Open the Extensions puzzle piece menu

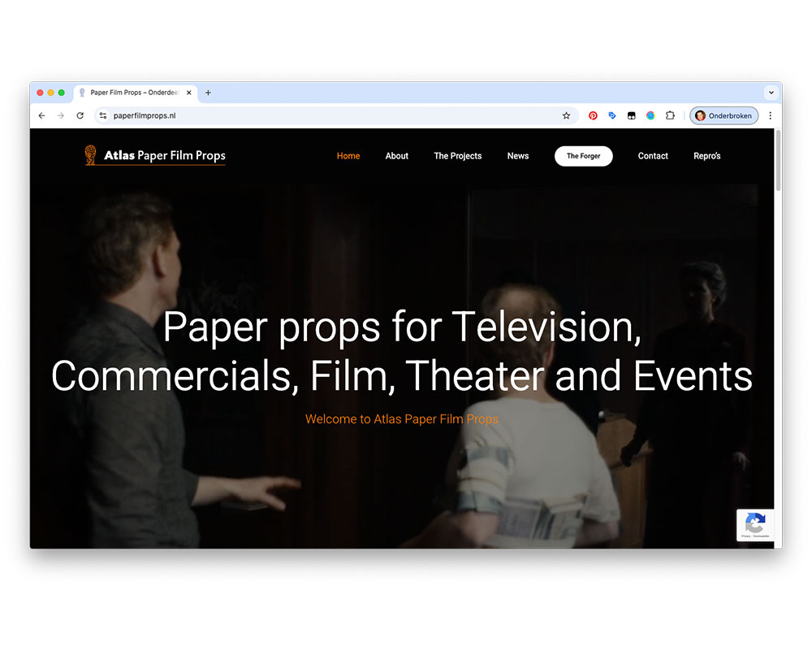click(x=670, y=115)
